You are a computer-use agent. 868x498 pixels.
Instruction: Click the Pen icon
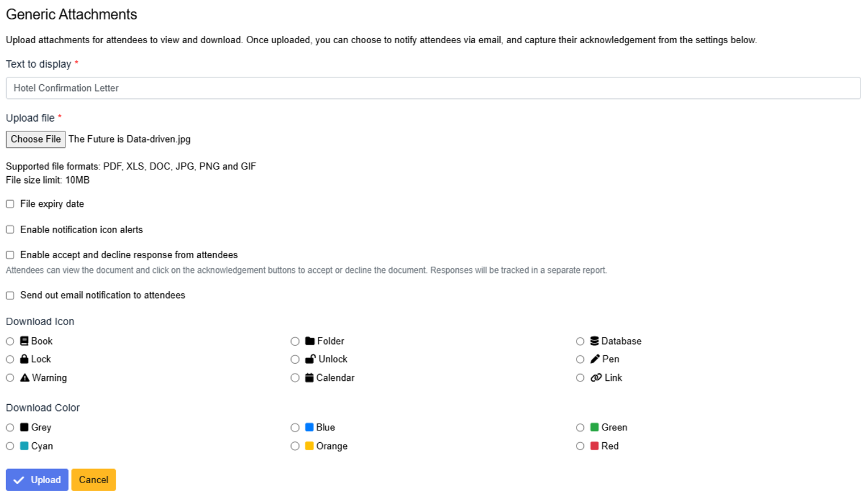pos(595,359)
